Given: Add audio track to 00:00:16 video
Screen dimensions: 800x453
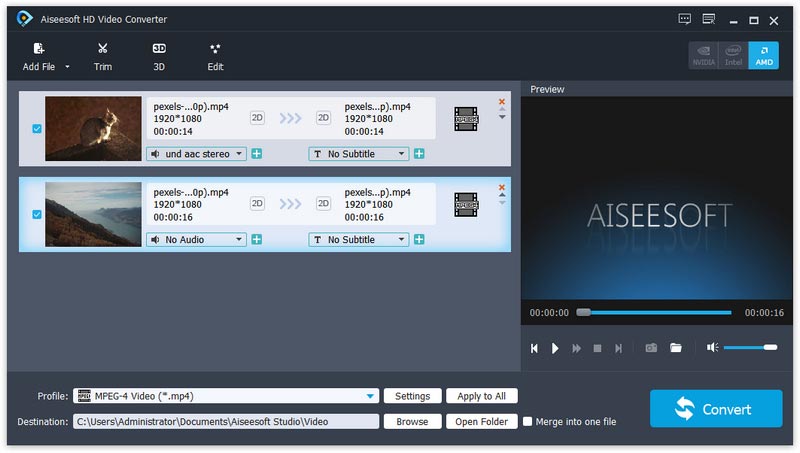Looking at the screenshot, I should pos(257,240).
